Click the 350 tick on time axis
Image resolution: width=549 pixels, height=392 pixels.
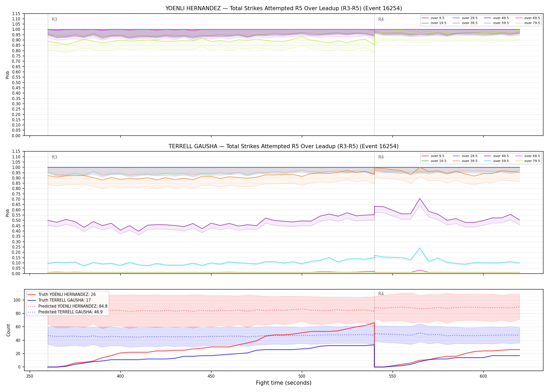pyautogui.click(x=30, y=376)
